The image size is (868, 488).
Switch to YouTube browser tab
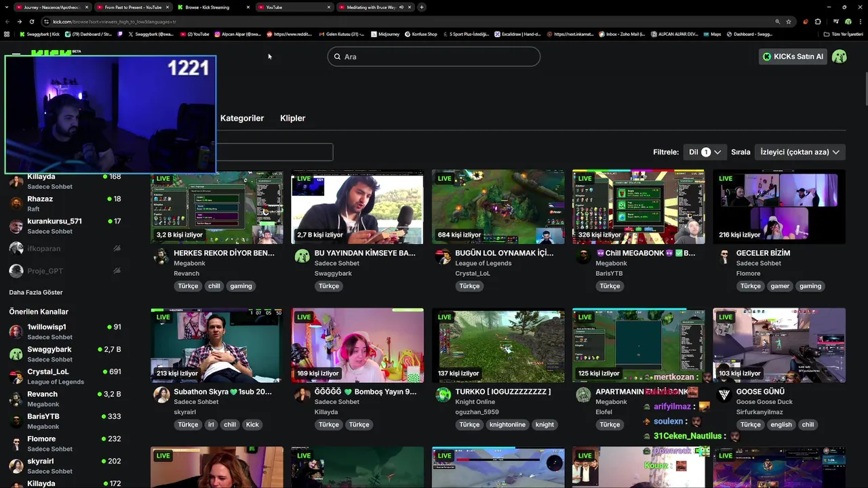[295, 7]
